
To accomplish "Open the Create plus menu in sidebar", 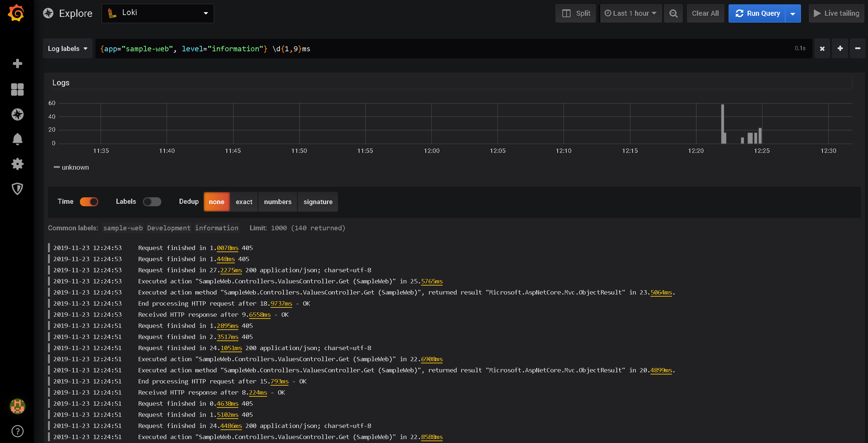I will (17, 63).
